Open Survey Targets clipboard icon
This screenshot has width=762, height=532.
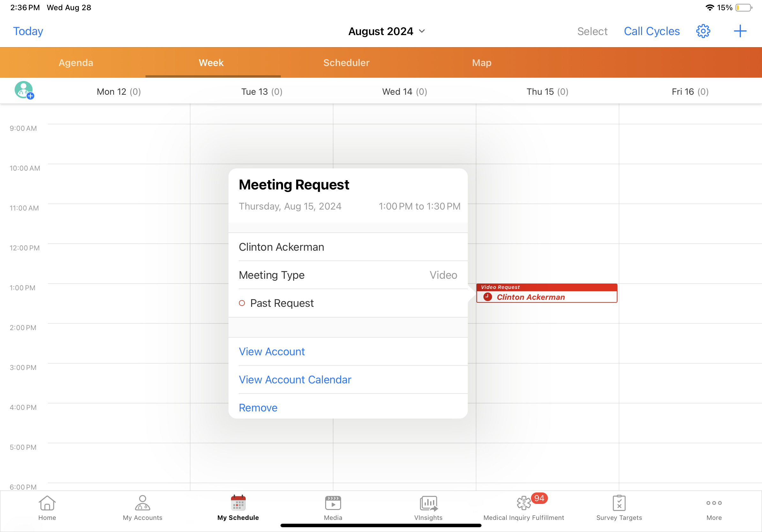point(619,504)
